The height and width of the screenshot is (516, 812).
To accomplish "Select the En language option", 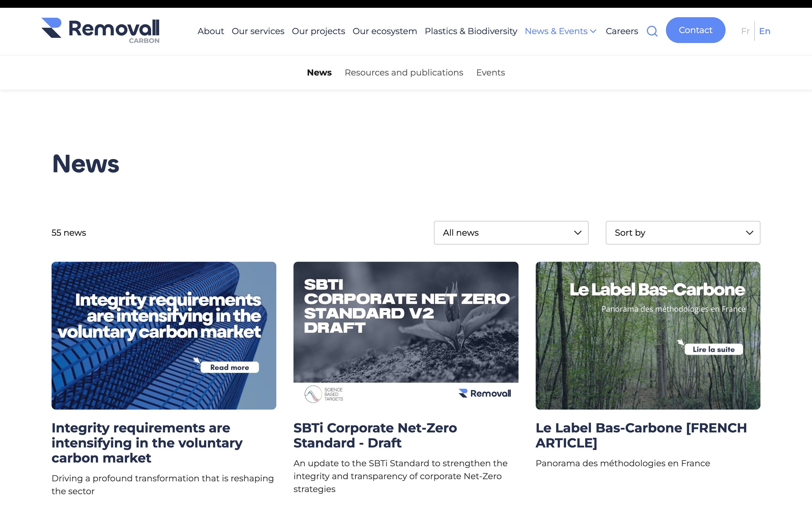I will pos(764,31).
